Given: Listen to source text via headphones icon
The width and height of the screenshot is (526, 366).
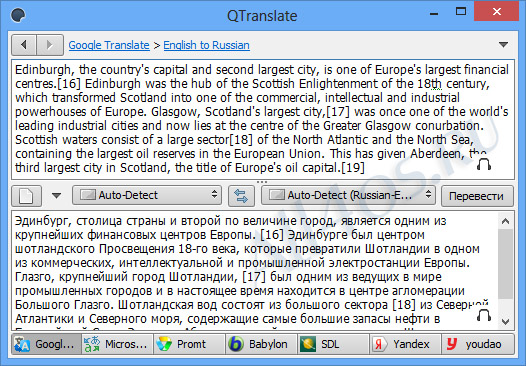Looking at the screenshot, I should 484,164.
